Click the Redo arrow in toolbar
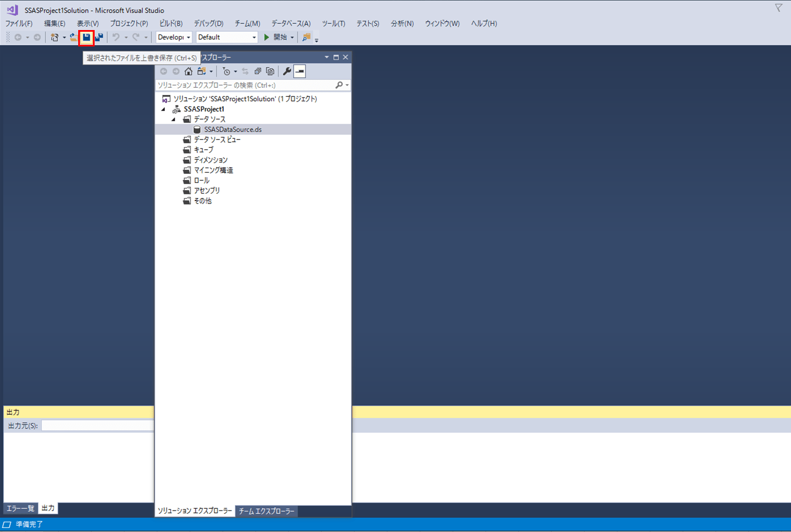The width and height of the screenshot is (791, 532). [x=136, y=37]
